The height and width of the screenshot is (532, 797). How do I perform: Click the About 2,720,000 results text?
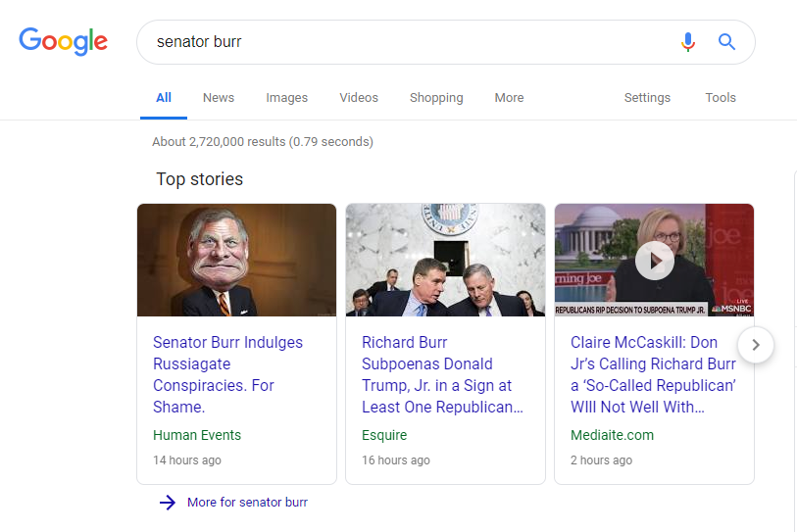tap(263, 142)
